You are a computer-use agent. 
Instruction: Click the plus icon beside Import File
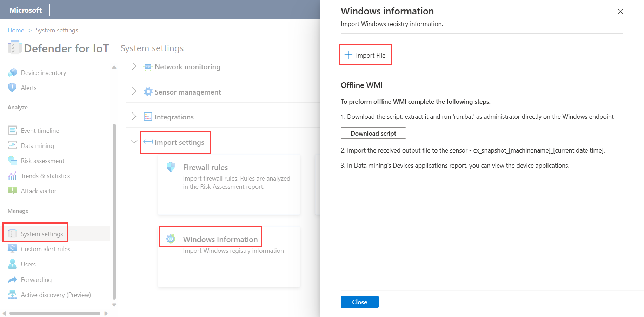click(x=348, y=55)
